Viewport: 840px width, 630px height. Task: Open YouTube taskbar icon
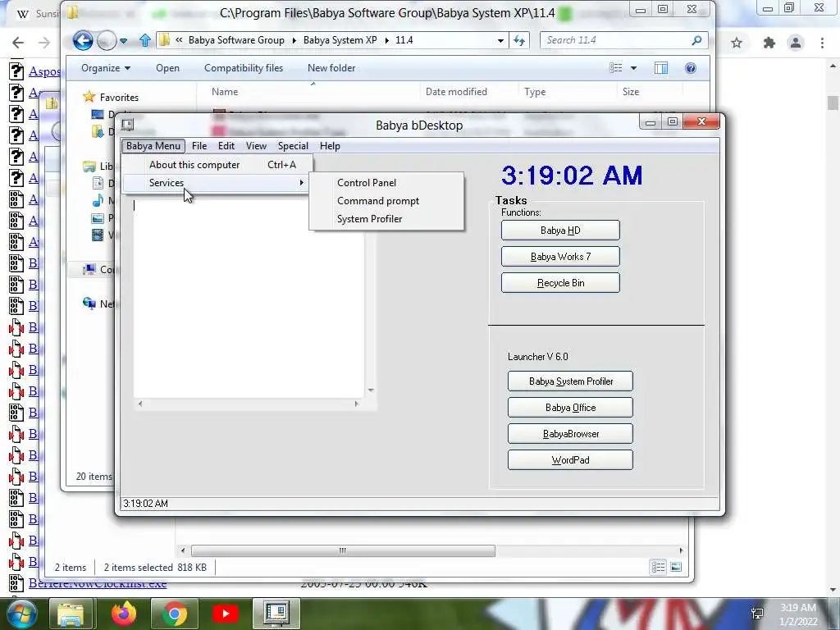(226, 614)
